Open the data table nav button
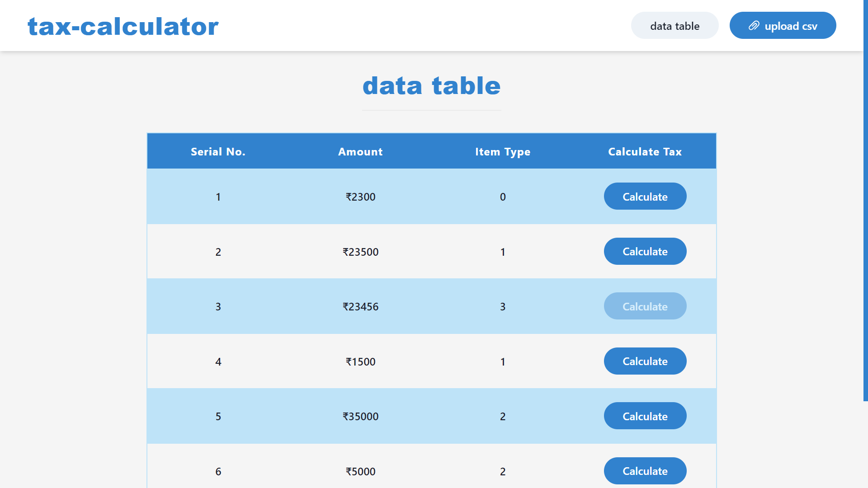 675,26
